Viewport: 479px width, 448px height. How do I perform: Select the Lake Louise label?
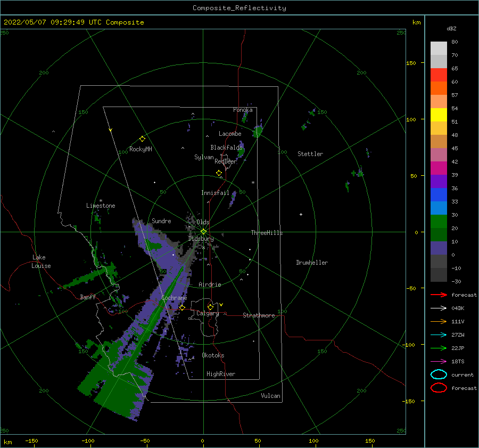tap(41, 262)
